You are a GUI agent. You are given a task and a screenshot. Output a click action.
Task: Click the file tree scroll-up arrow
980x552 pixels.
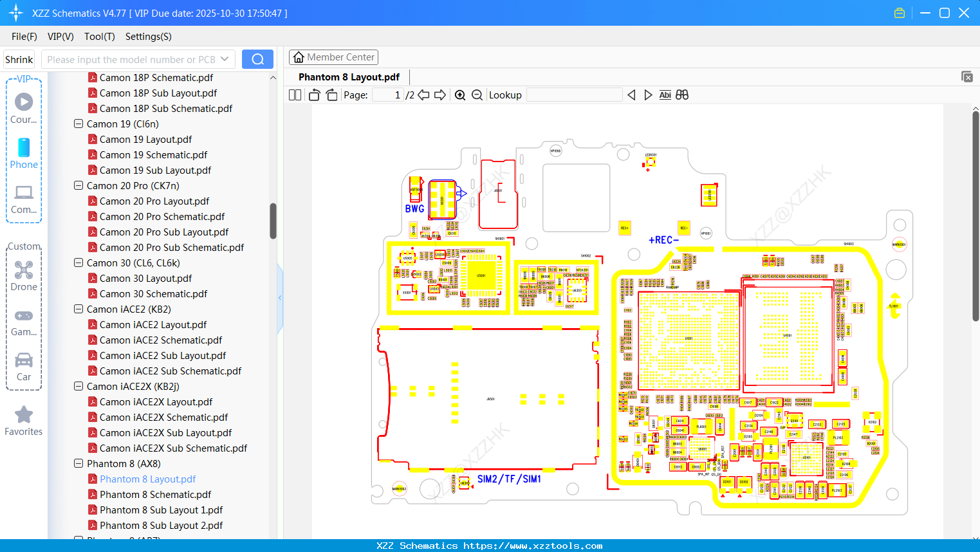pyautogui.click(x=273, y=77)
